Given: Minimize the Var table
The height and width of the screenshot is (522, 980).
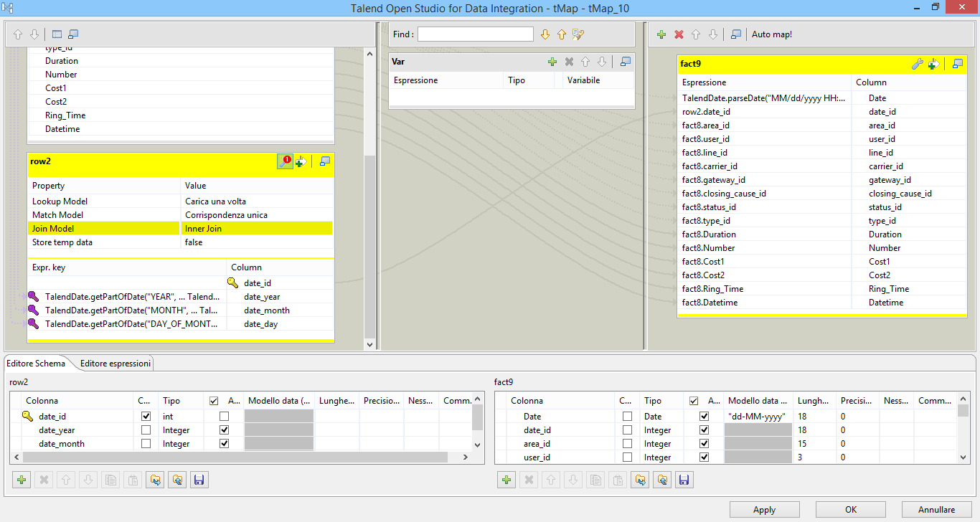Looking at the screenshot, I should click(x=626, y=62).
